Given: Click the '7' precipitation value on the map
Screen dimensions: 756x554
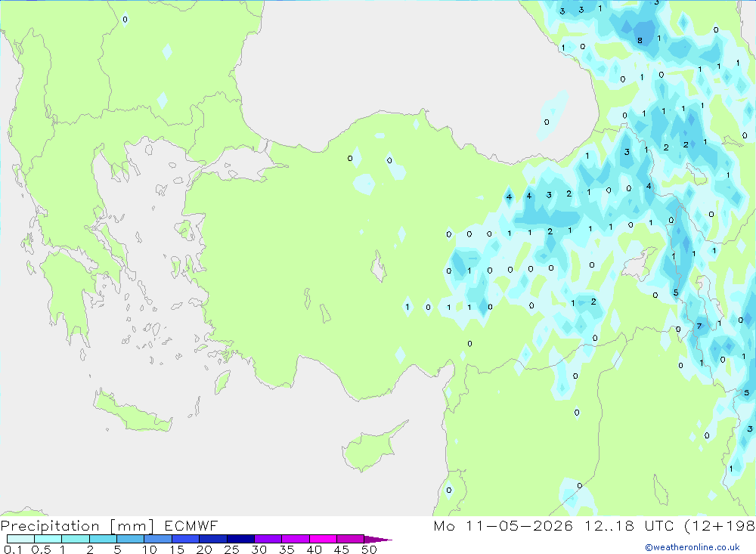Looking at the screenshot, I should tap(699, 327).
